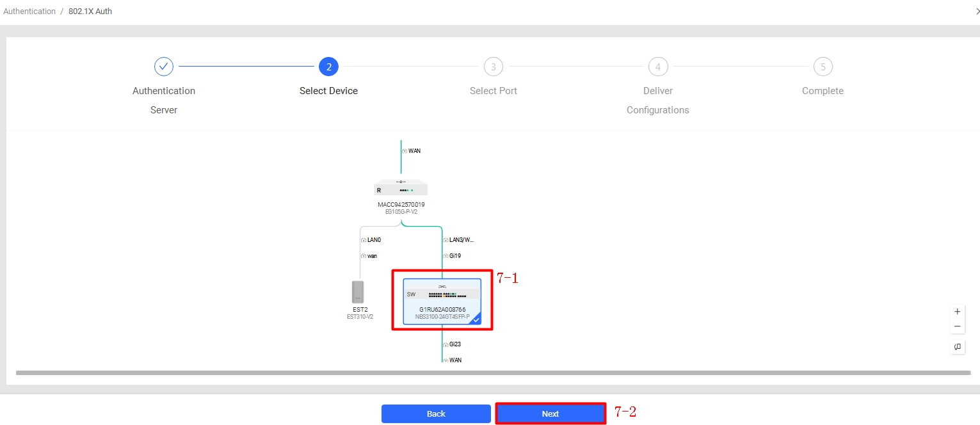Click step 2 Select Device circle
The width and height of the screenshot is (980, 425).
328,67
